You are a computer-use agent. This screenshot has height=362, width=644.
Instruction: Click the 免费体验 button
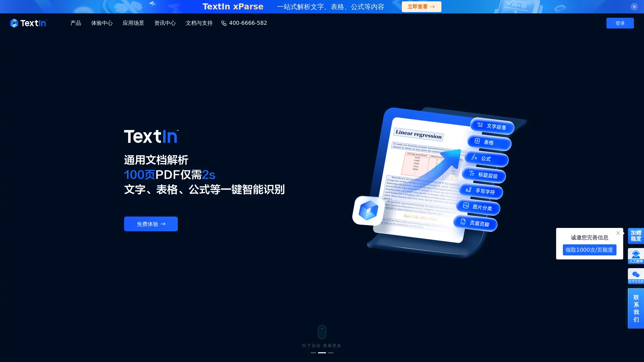[151, 224]
